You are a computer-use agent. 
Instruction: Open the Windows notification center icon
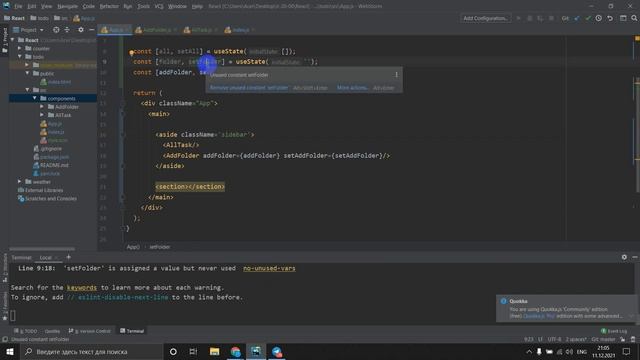click(x=627, y=351)
